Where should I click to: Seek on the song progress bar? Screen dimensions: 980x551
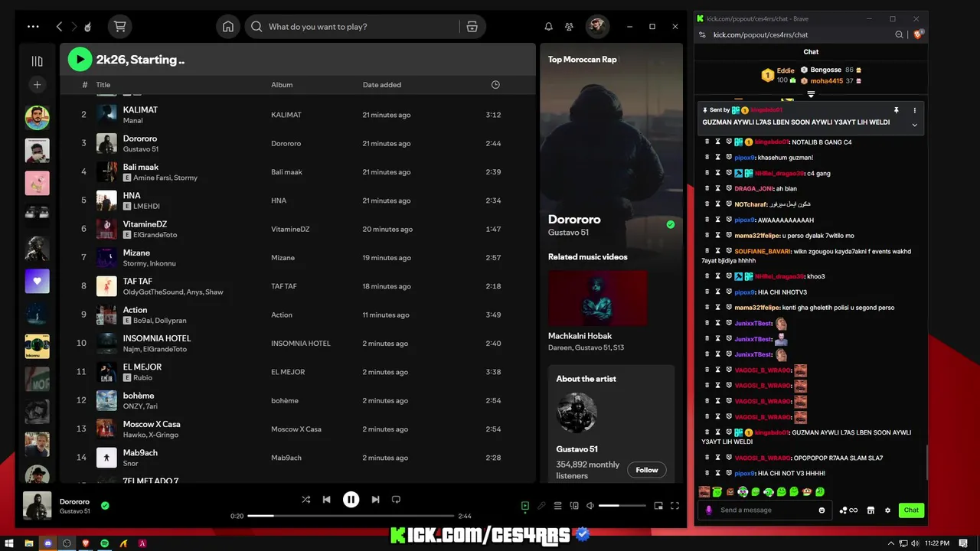(x=351, y=516)
